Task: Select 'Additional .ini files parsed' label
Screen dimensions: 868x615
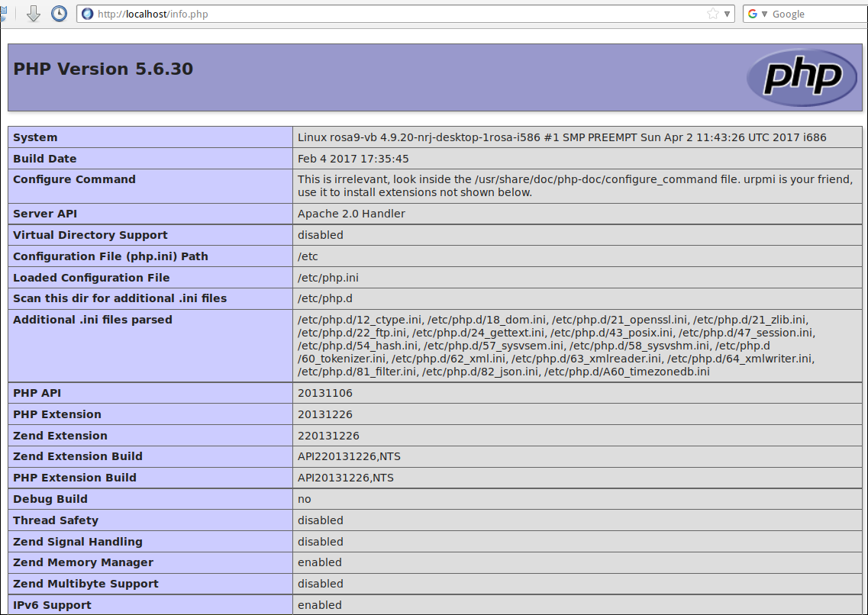Action: click(92, 320)
